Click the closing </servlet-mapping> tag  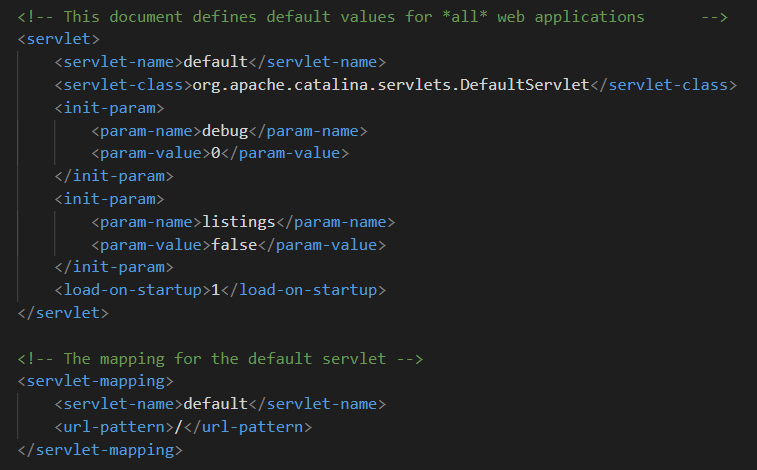(x=100, y=450)
